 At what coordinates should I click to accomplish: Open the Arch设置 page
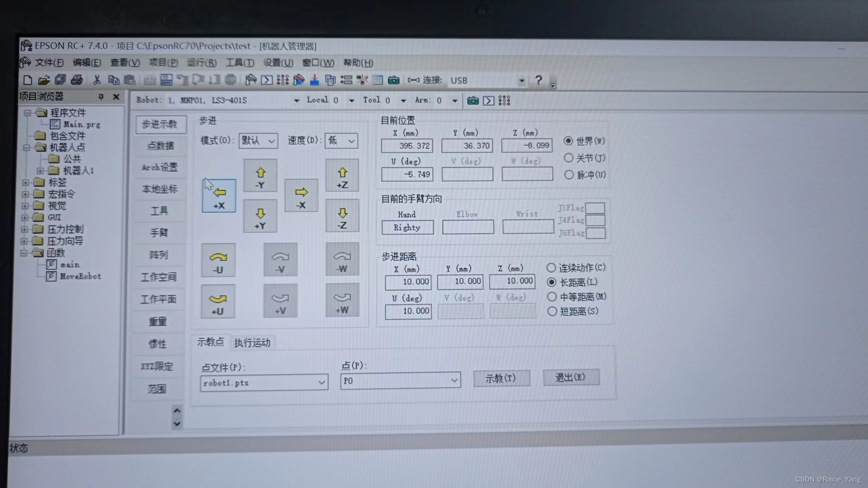pyautogui.click(x=160, y=167)
